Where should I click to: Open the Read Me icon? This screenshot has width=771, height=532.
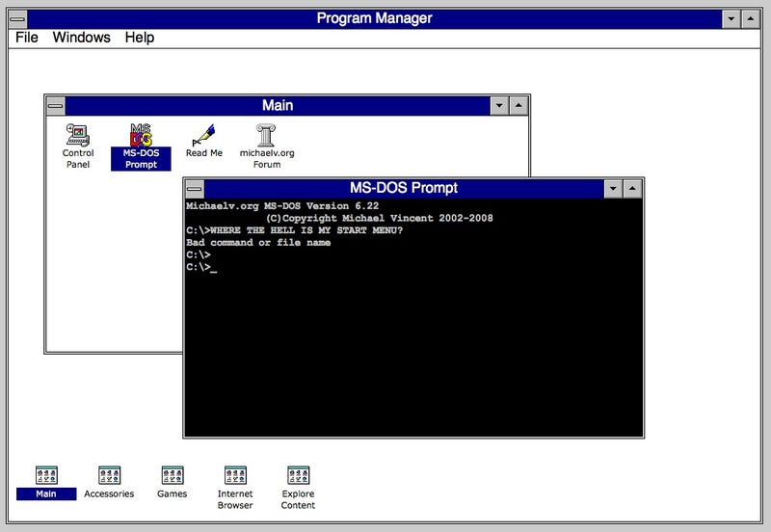(203, 141)
